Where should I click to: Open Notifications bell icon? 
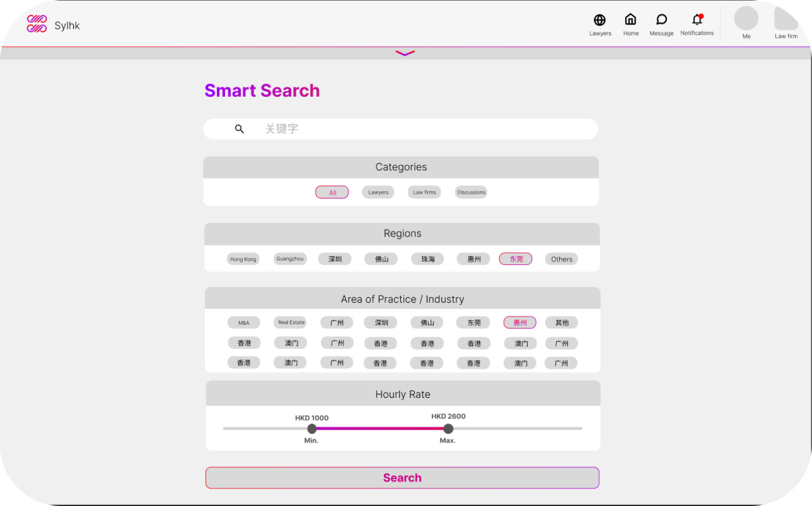[697, 19]
